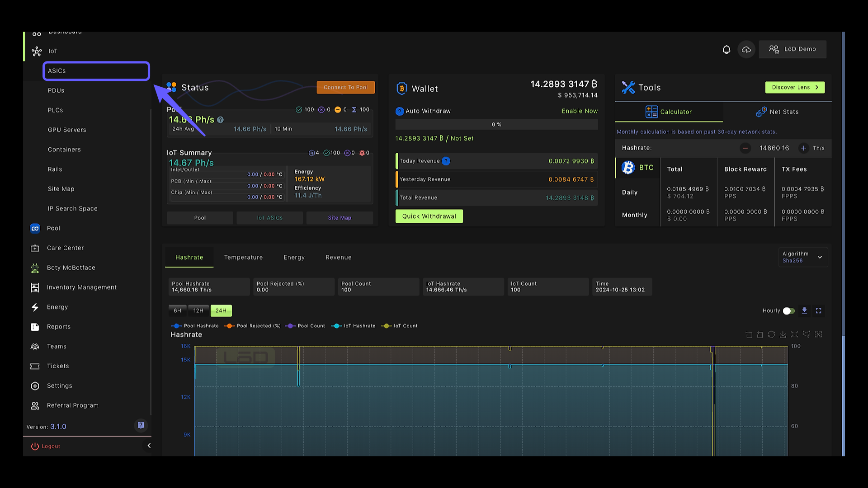
Task: Open IP Search Space
Action: tap(73, 208)
